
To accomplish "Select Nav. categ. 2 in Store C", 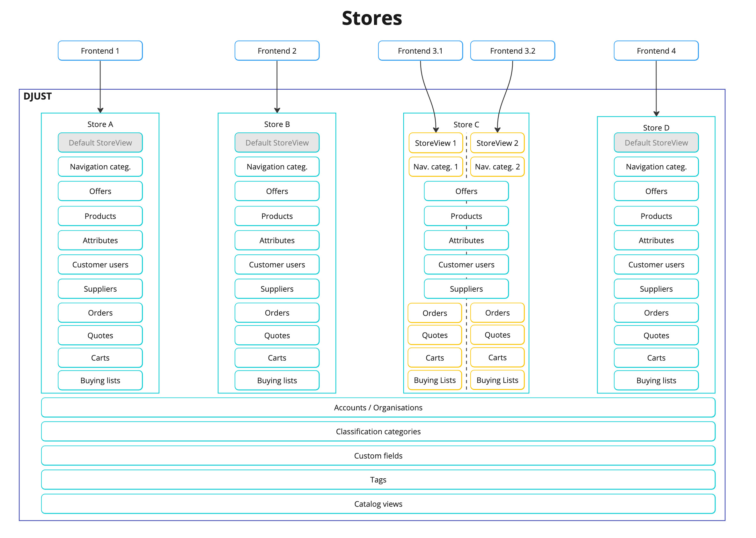I will pos(497,167).
